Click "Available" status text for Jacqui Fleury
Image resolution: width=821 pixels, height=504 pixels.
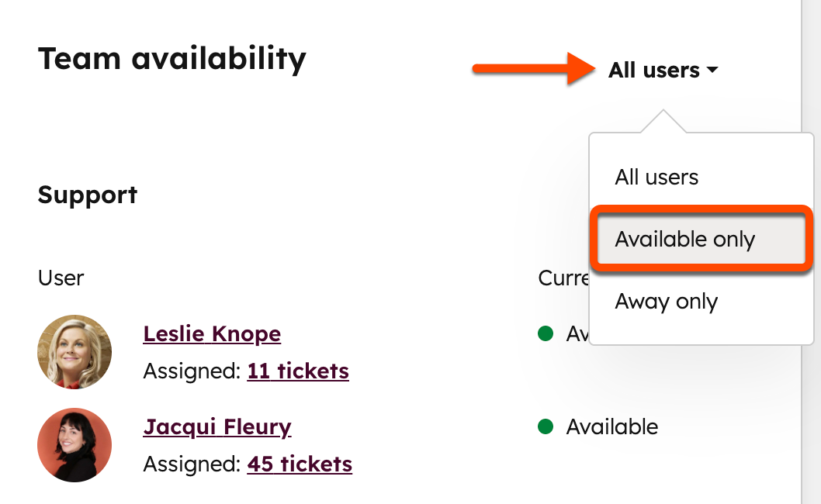pyautogui.click(x=612, y=427)
